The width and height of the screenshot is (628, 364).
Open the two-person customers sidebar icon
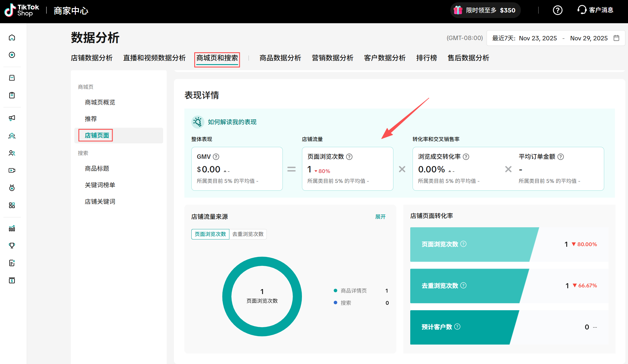(x=12, y=153)
